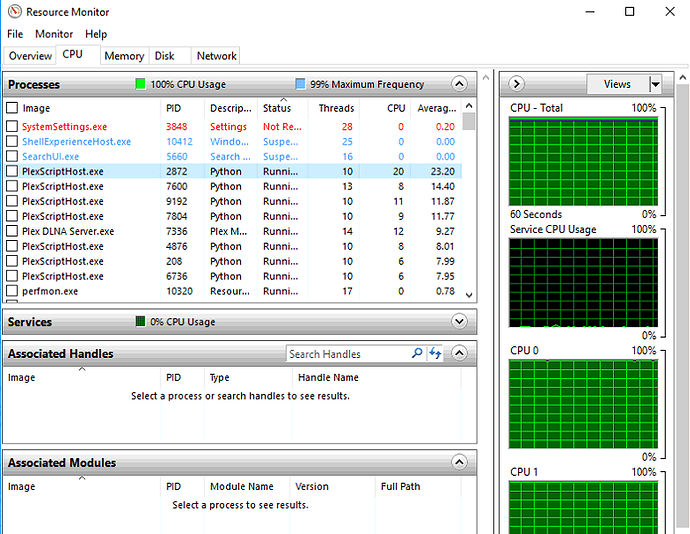690x534 pixels.
Task: Check the Plex DLNA Server.exe box
Action: click(x=12, y=231)
